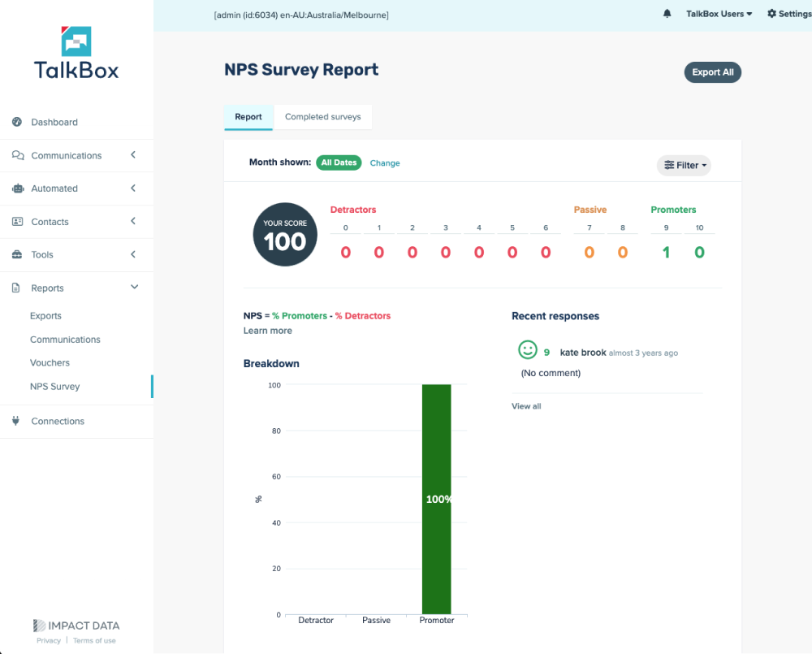Click the View all responses link
Viewport: 812px width, 654px height.
coord(526,406)
